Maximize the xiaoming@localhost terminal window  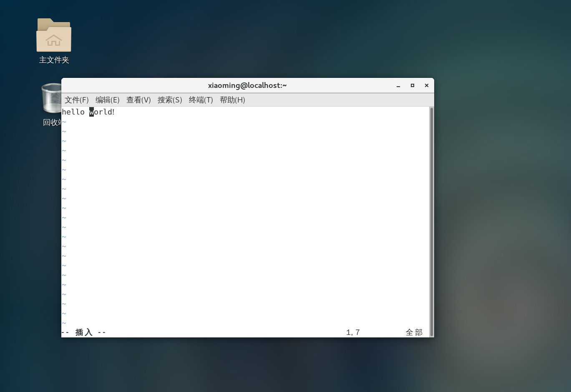[x=413, y=85]
